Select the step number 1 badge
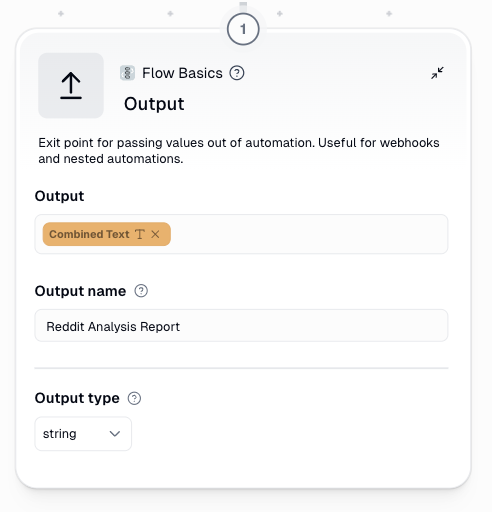Screen dimensions: 492x512 (x=243, y=29)
